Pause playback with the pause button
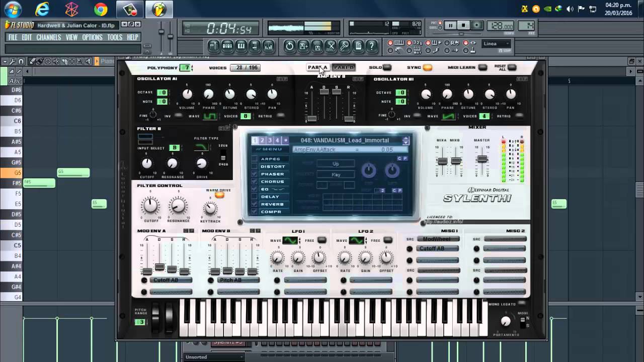Image resolution: width=644 pixels, height=362 pixels. click(x=450, y=26)
